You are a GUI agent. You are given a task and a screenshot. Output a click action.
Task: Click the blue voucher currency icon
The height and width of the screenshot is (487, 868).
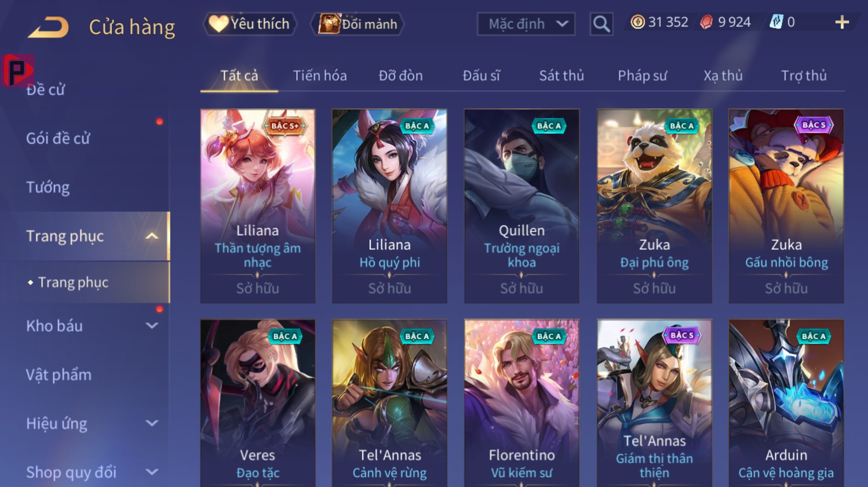click(x=776, y=22)
